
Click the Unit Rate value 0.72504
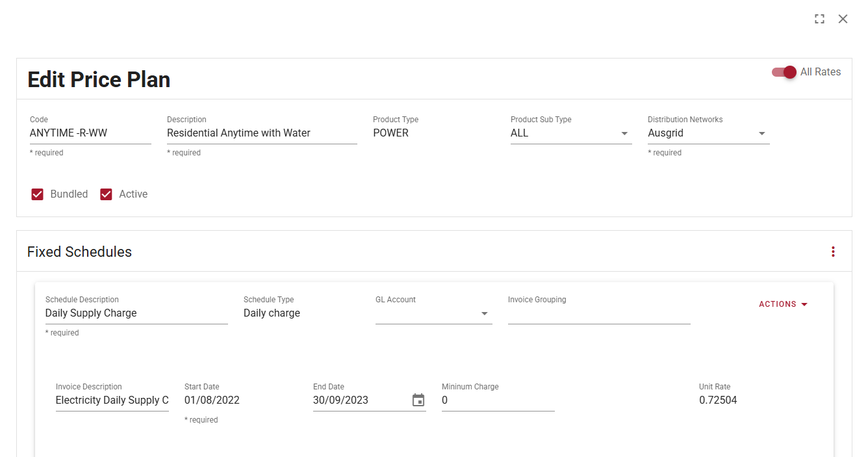pos(718,400)
